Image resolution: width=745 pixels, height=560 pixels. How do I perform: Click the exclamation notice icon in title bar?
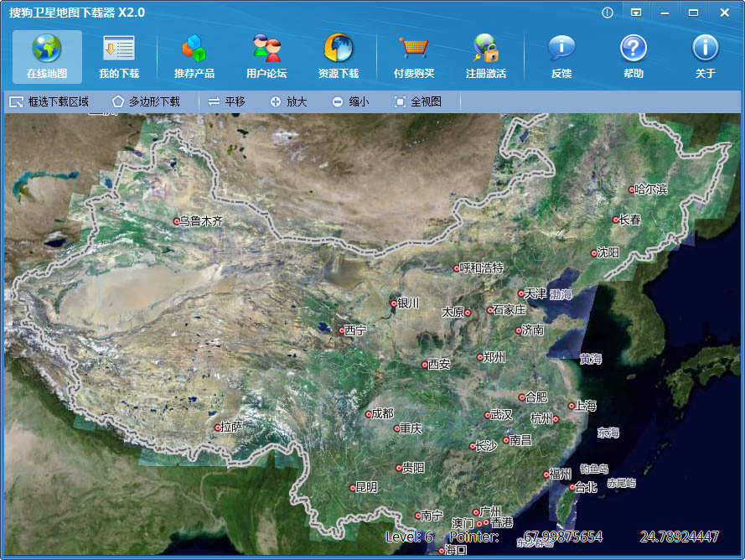(x=608, y=13)
